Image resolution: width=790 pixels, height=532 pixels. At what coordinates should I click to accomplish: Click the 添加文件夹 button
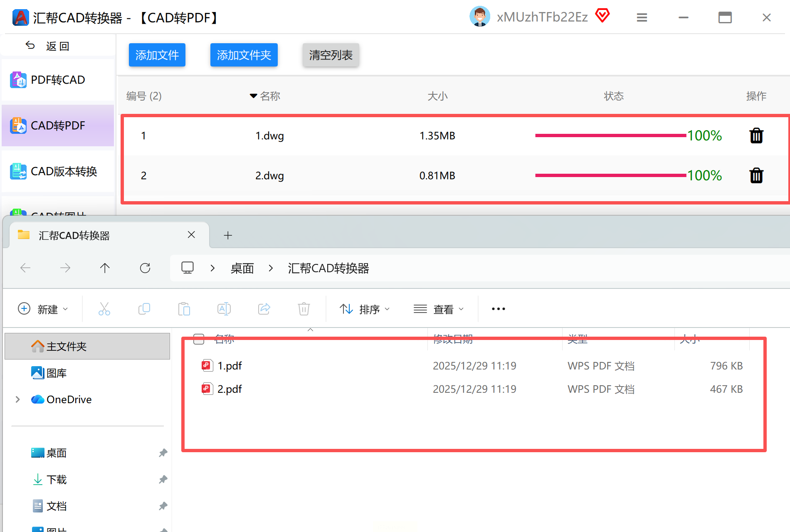point(244,55)
